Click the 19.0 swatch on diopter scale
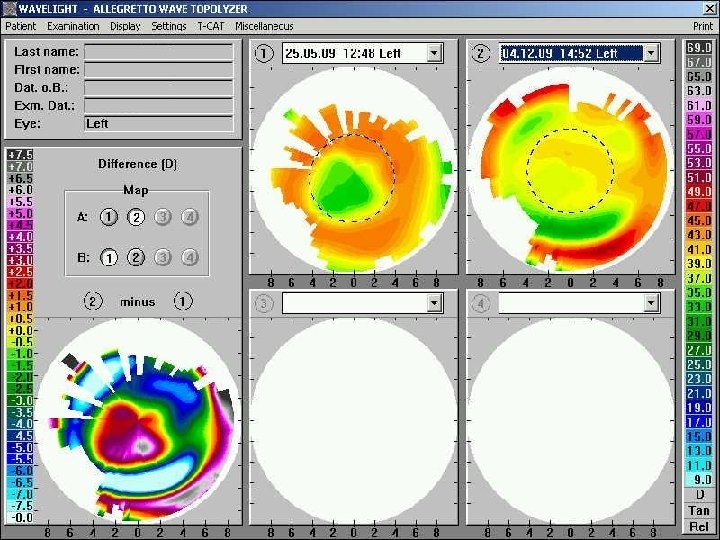The height and width of the screenshot is (540, 720). (699, 408)
